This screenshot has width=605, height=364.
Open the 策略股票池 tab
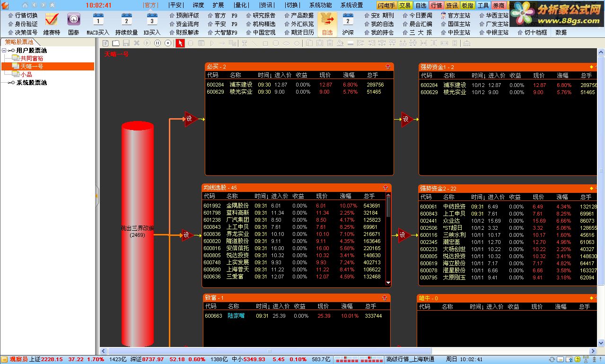tap(20, 42)
